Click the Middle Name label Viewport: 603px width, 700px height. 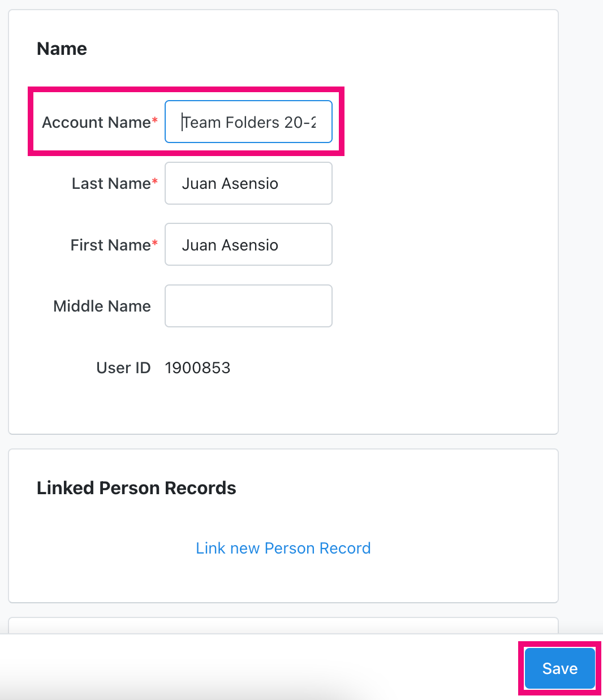coord(102,306)
